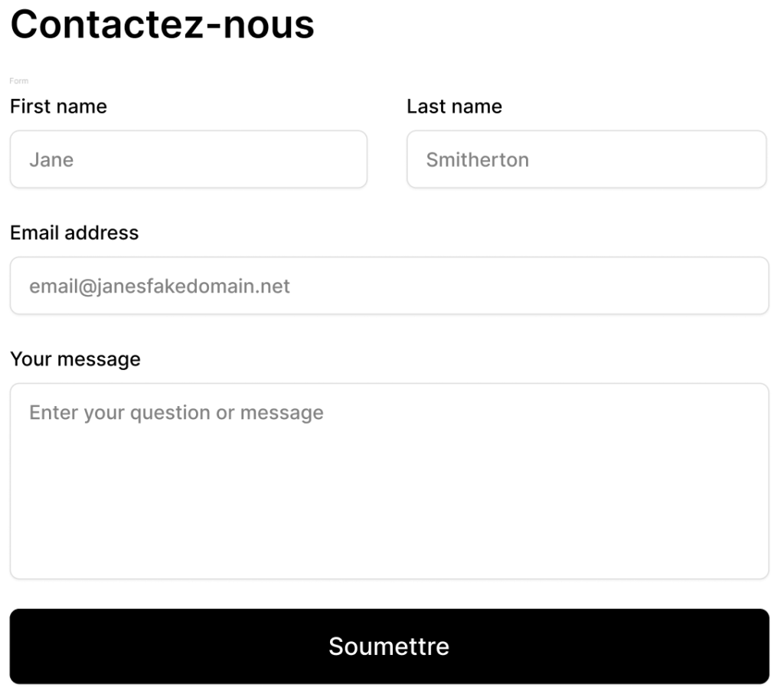
Task: Select the Email address input field
Action: coord(389,286)
